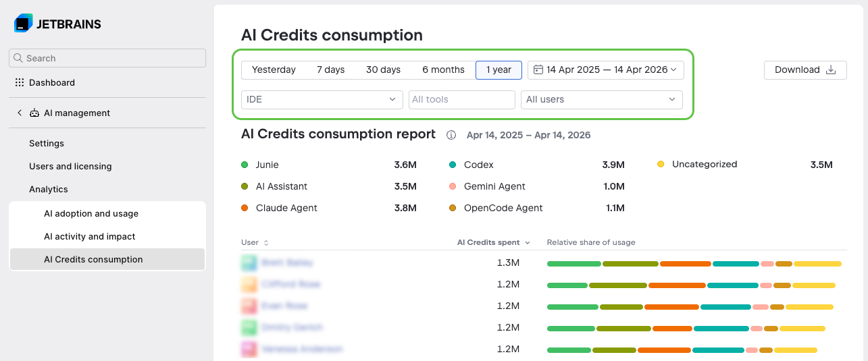The height and width of the screenshot is (361, 868).
Task: Open Settings in the sidebar
Action: tap(47, 143)
